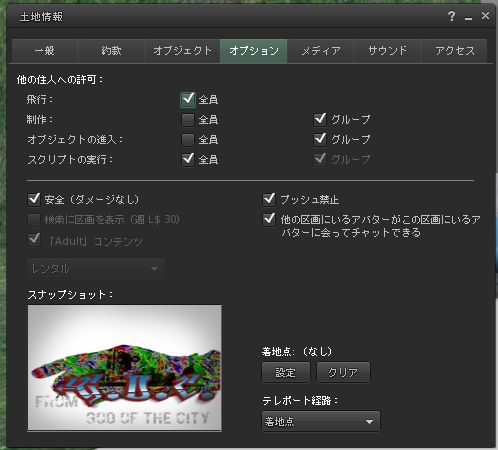The width and height of the screenshot is (498, 450).
Task: Enable 制作 for 全員
Action: (x=188, y=120)
